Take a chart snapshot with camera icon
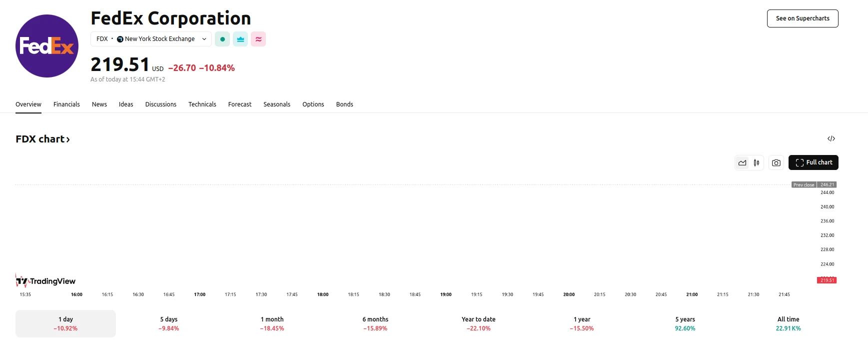Viewport: 868px width, 341px height. tap(776, 162)
